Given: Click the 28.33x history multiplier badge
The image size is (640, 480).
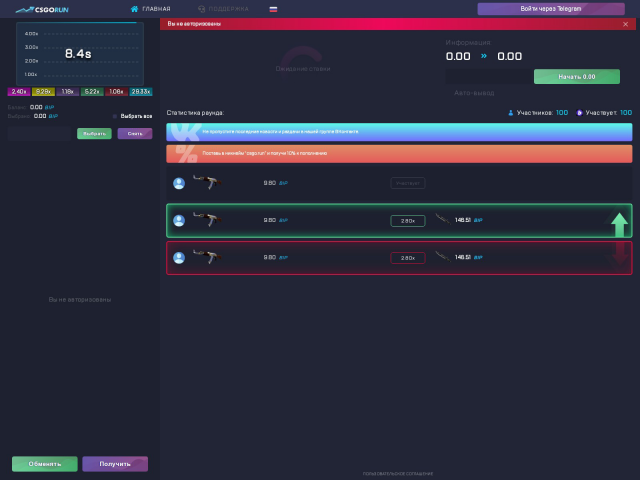Looking at the screenshot, I should tap(141, 91).
